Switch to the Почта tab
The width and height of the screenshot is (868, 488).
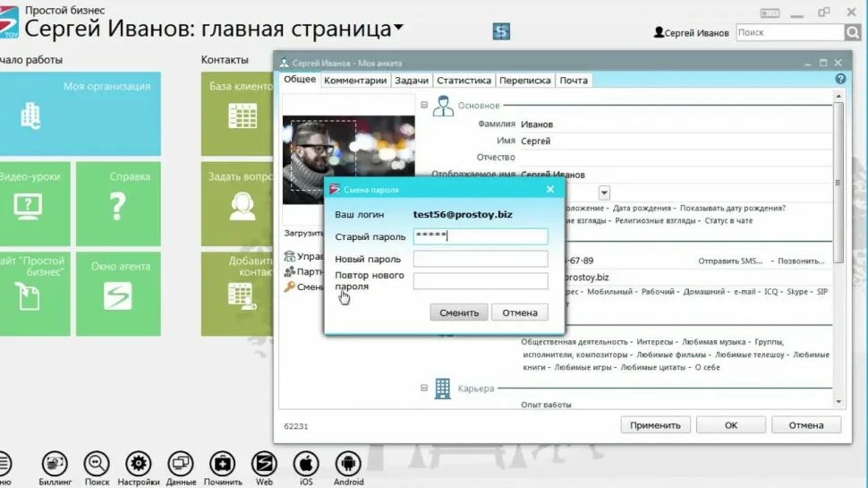(x=573, y=81)
